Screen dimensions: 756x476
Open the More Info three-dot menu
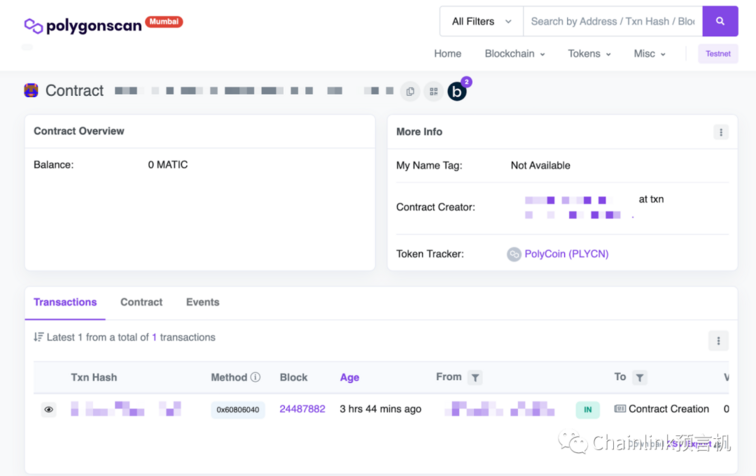721,132
